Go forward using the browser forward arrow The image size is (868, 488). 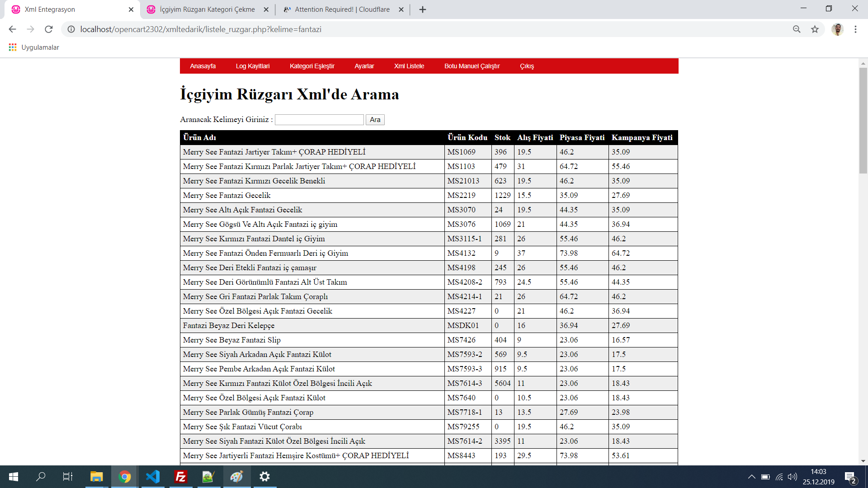[x=30, y=29]
